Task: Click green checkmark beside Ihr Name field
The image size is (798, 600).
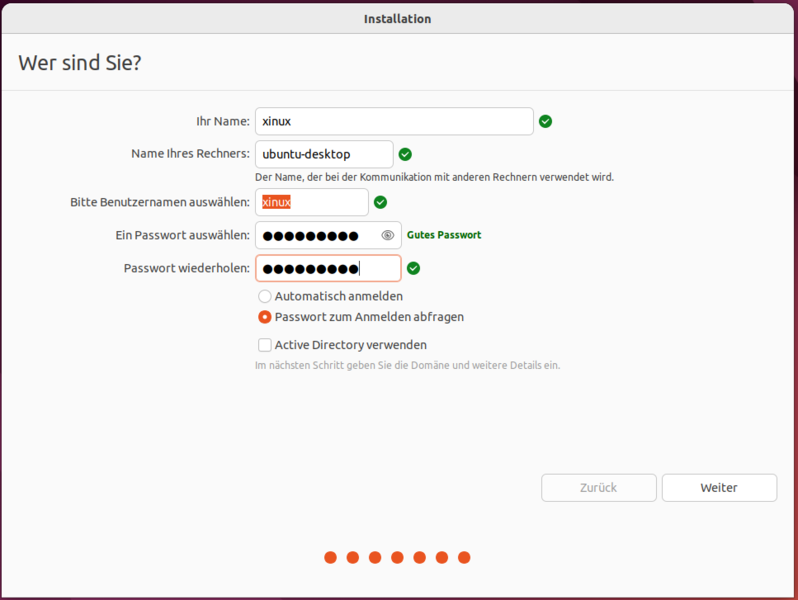Action: 545,121
